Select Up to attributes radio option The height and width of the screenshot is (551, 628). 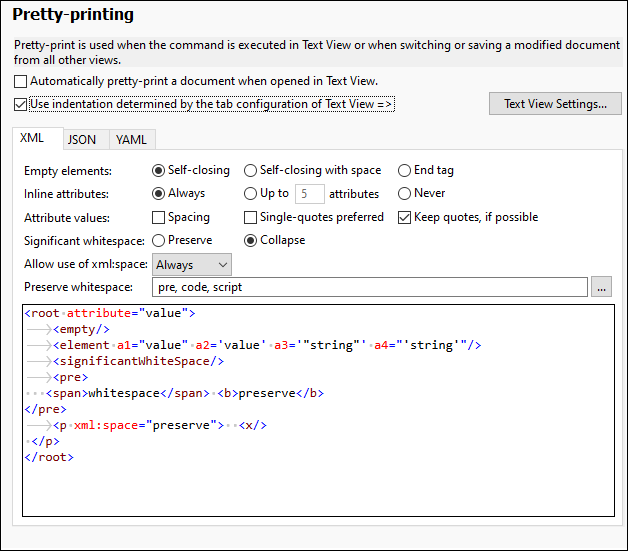(x=251, y=193)
